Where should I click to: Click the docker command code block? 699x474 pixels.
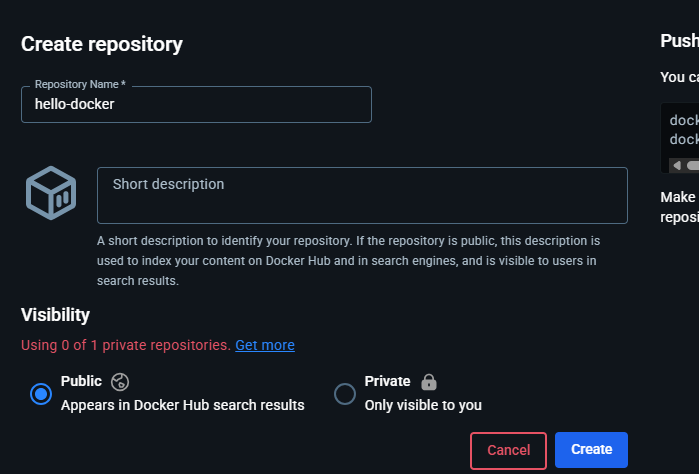click(x=680, y=137)
